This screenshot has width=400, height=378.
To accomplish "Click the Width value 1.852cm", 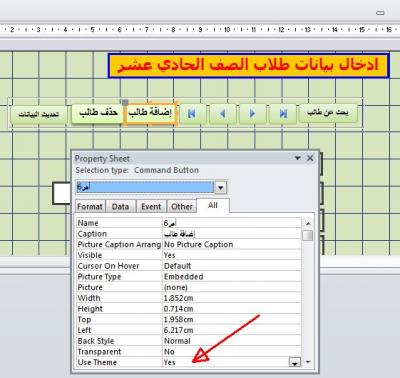I will (232, 298).
